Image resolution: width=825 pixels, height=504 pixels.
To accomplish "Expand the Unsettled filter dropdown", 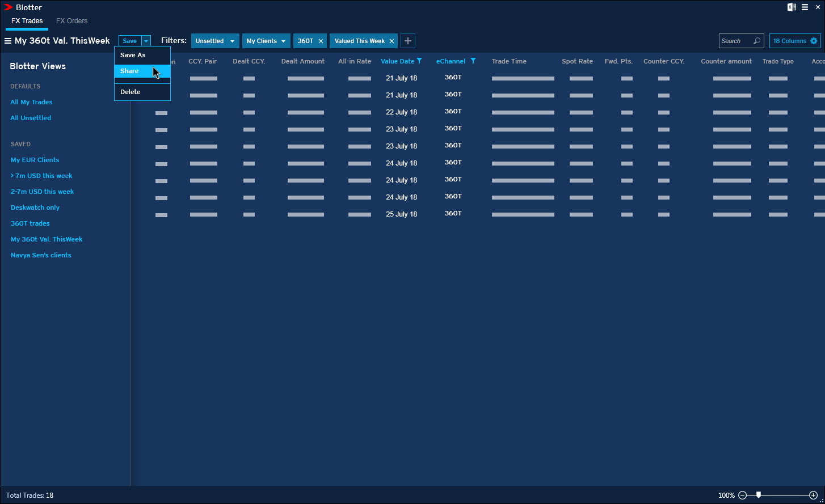I will tap(232, 41).
